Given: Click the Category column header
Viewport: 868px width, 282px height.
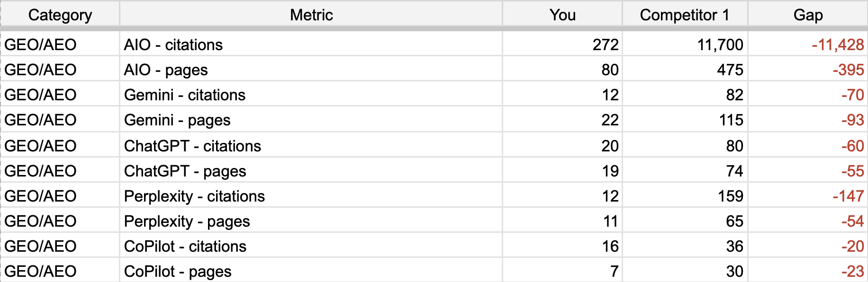Looking at the screenshot, I should [60, 15].
